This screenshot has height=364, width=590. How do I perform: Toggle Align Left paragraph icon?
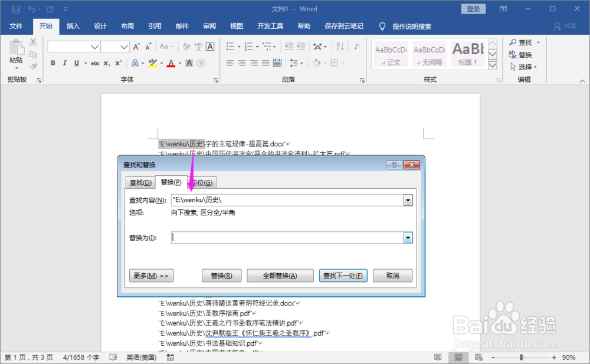tap(230, 63)
